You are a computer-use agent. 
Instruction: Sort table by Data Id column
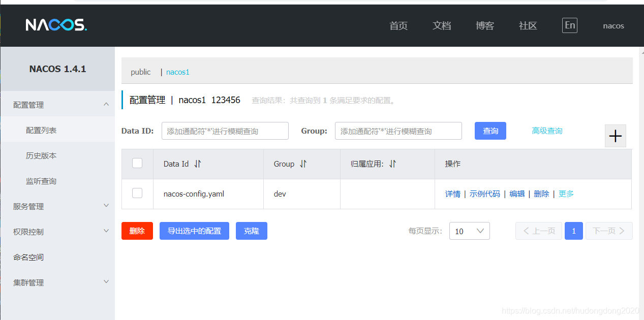pyautogui.click(x=198, y=164)
